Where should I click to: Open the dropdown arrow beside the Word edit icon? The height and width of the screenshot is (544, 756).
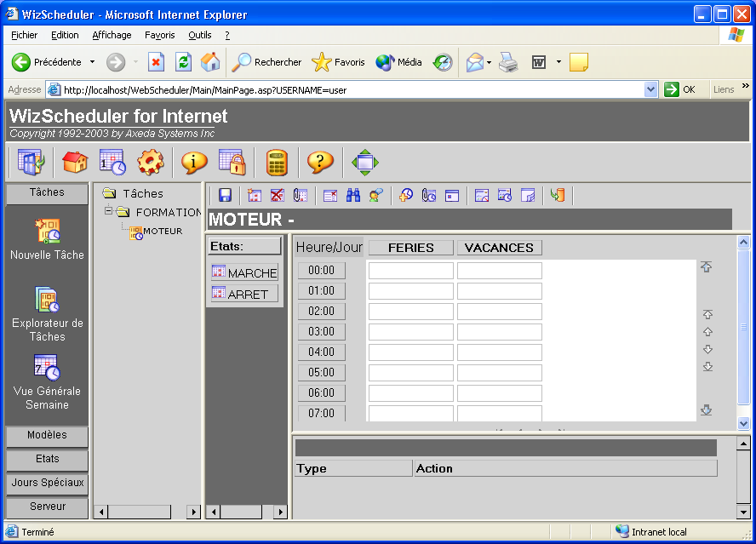click(558, 62)
